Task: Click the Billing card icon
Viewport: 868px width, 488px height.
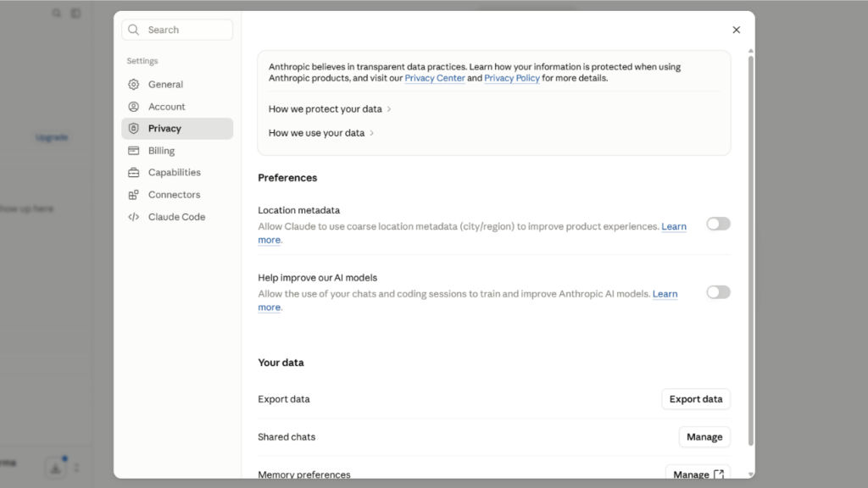Action: (x=133, y=151)
